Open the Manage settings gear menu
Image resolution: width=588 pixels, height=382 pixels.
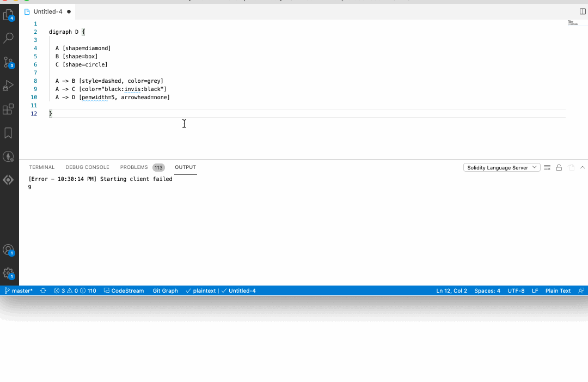pos(9,274)
